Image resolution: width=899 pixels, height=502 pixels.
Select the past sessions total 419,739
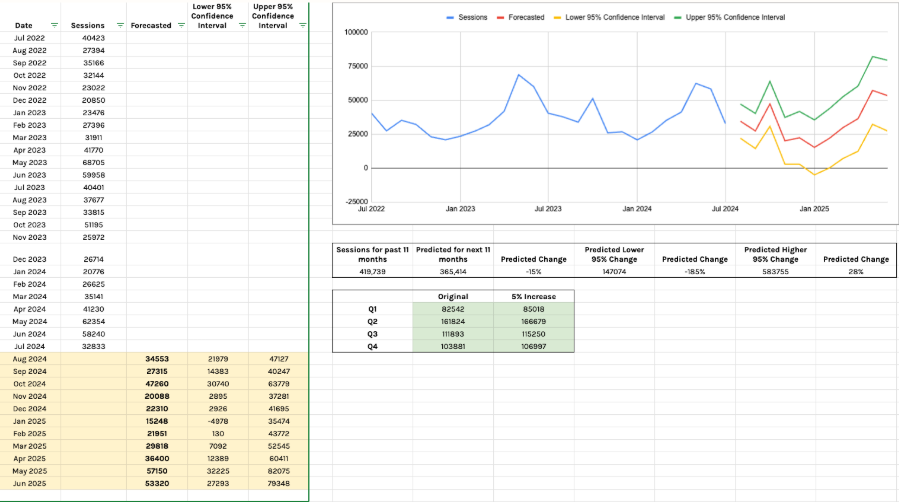pos(373,272)
